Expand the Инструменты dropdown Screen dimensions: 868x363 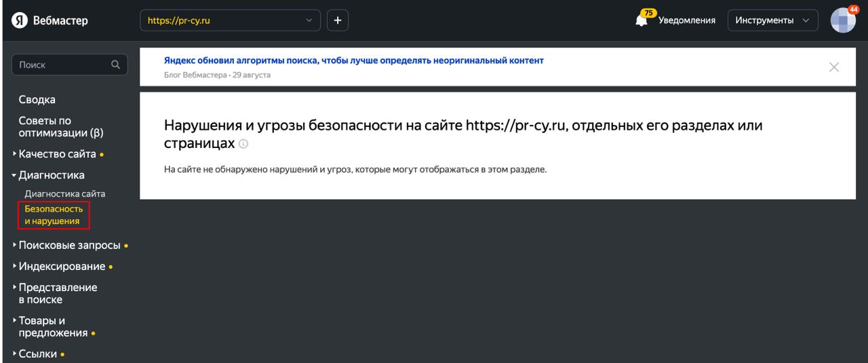[772, 20]
